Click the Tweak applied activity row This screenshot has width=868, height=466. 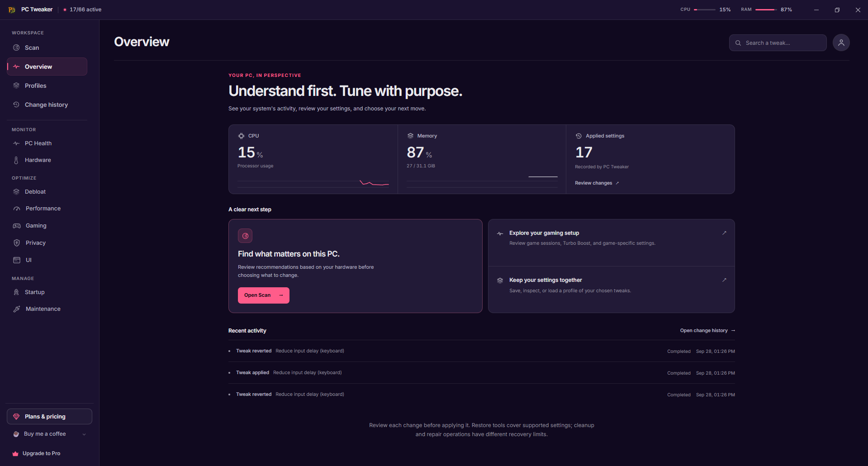[x=482, y=373]
